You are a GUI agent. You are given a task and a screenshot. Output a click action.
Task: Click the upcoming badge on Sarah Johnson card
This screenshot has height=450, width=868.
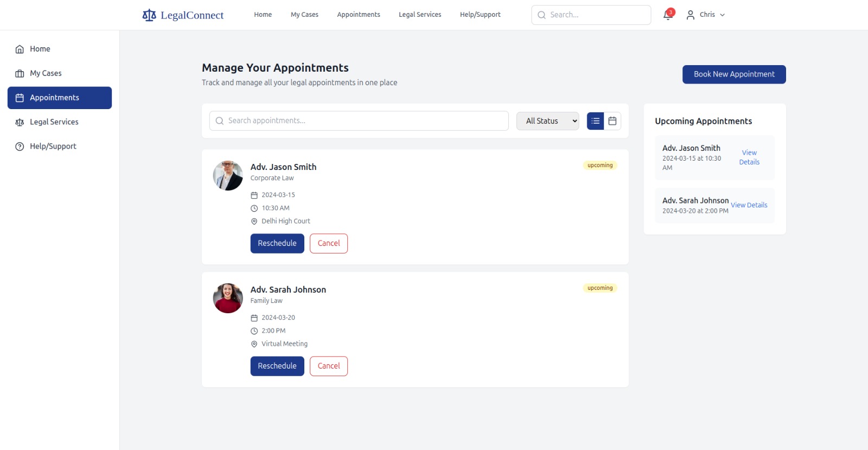click(600, 288)
